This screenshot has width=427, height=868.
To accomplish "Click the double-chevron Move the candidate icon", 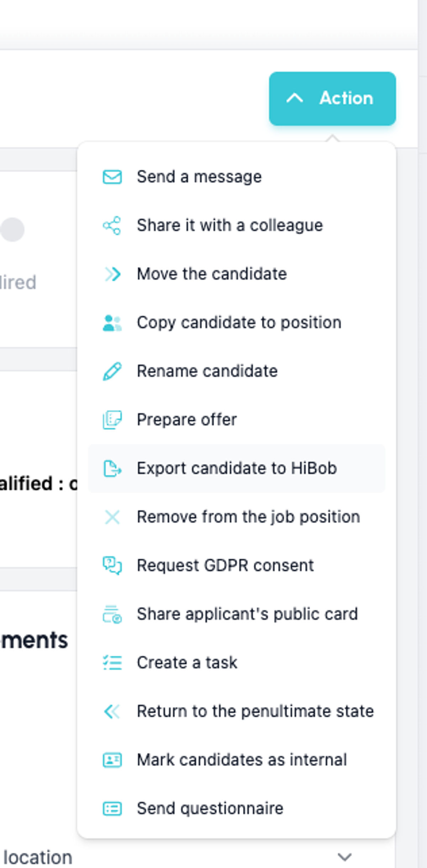I will pos(112,274).
